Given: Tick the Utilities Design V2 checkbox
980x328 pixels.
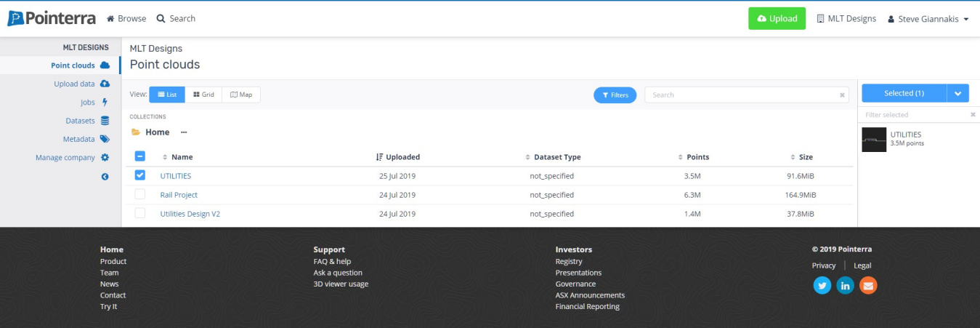Looking at the screenshot, I should [x=140, y=214].
